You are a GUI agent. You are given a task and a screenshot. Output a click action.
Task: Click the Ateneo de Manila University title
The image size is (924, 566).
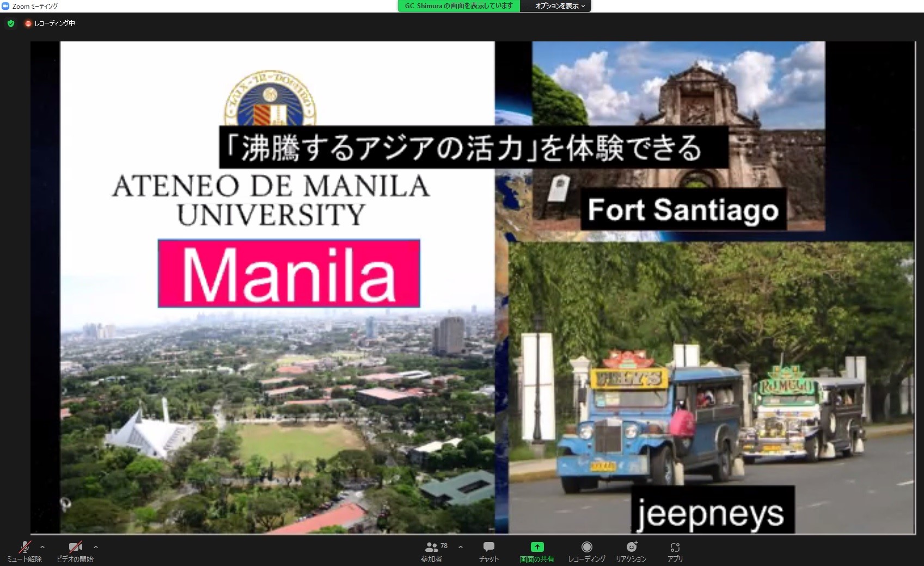click(271, 200)
